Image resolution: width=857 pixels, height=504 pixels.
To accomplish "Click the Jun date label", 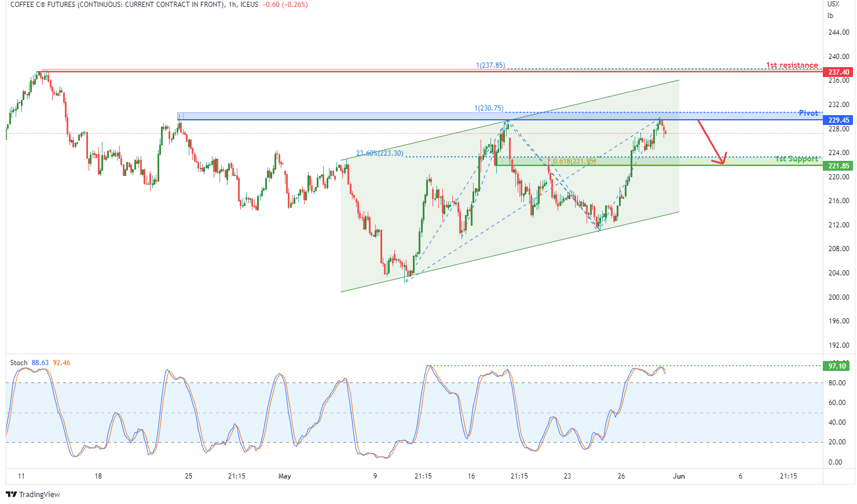I will [x=679, y=476].
